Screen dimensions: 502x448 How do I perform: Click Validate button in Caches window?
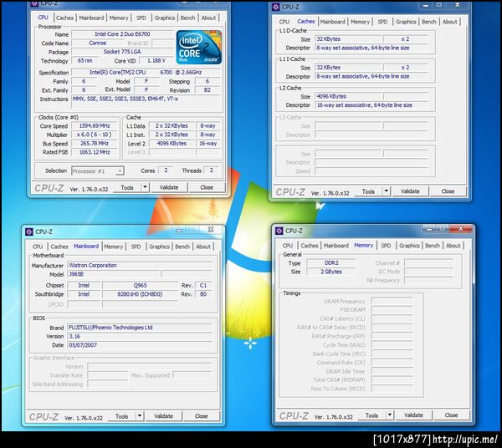click(x=410, y=191)
